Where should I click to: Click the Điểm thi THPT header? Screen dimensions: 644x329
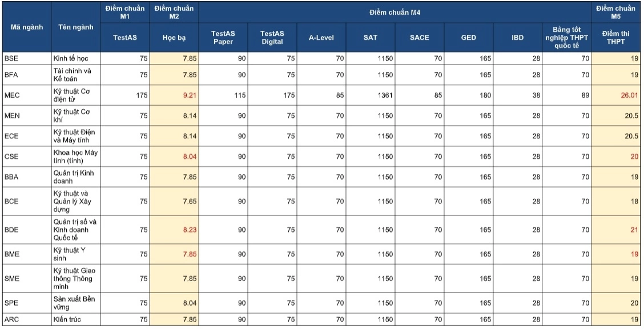[615, 37]
